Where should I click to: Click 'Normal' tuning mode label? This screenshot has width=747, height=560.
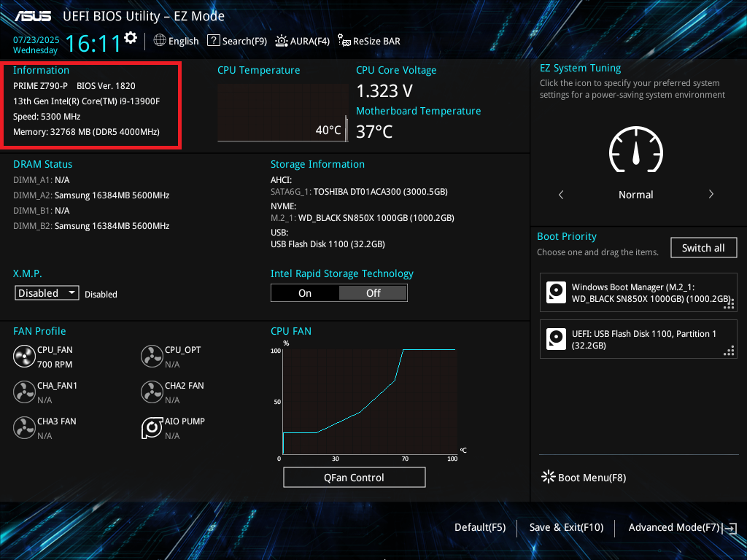tap(636, 195)
